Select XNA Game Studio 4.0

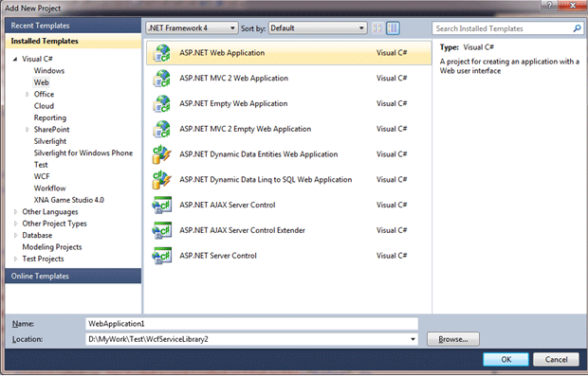tap(68, 200)
